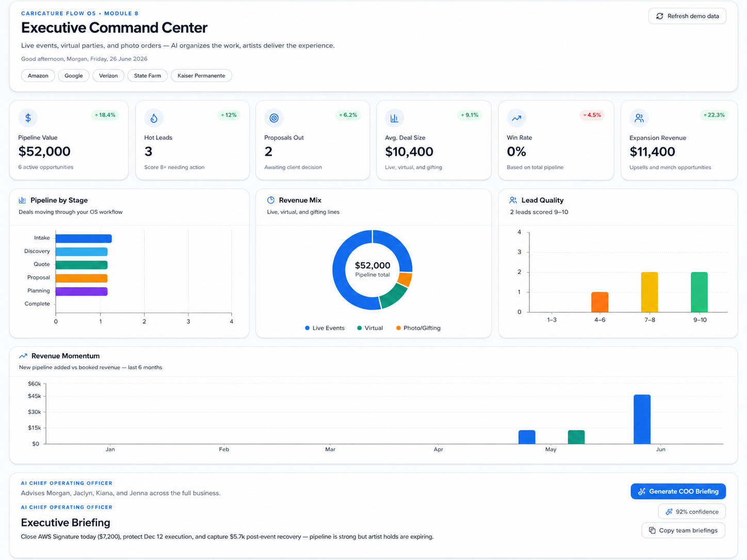The image size is (747, 560).
Task: Click Copy team briefings button
Action: tap(683, 530)
